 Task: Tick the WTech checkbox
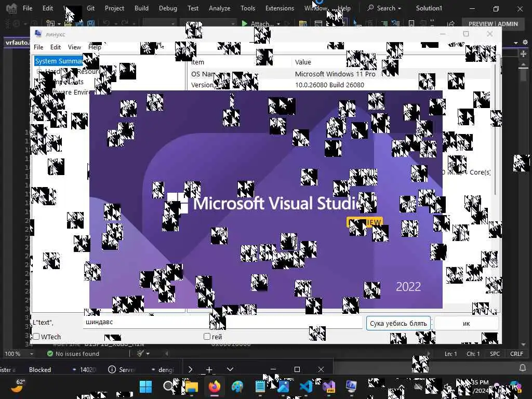tap(36, 337)
